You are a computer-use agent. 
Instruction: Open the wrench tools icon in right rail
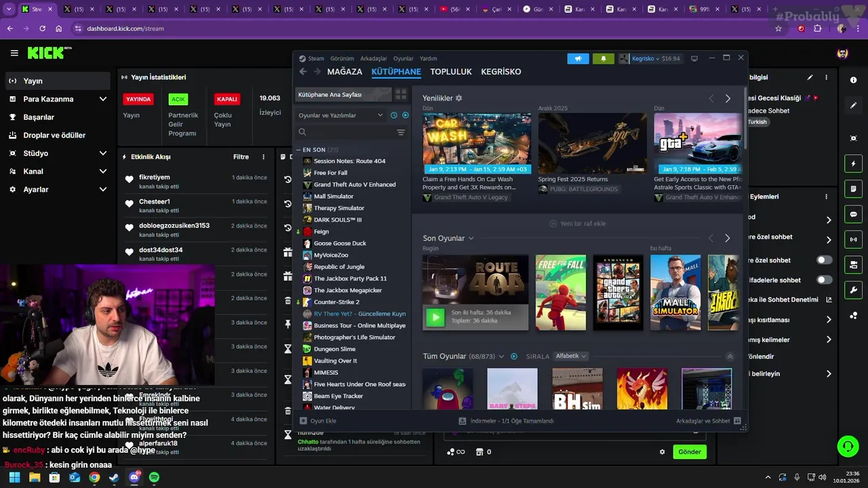tap(853, 290)
